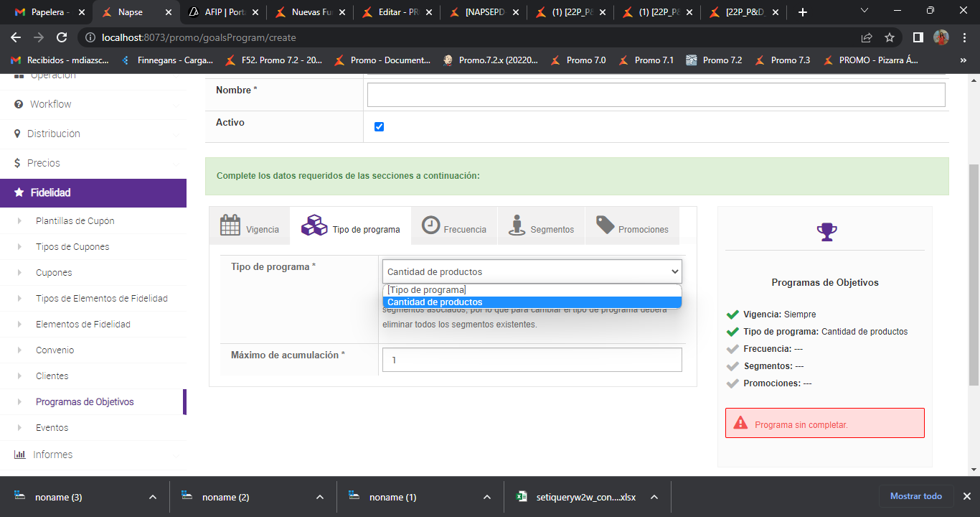The width and height of the screenshot is (980, 517).
Task: Open the noname (3) downloaded file
Action: pos(58,497)
